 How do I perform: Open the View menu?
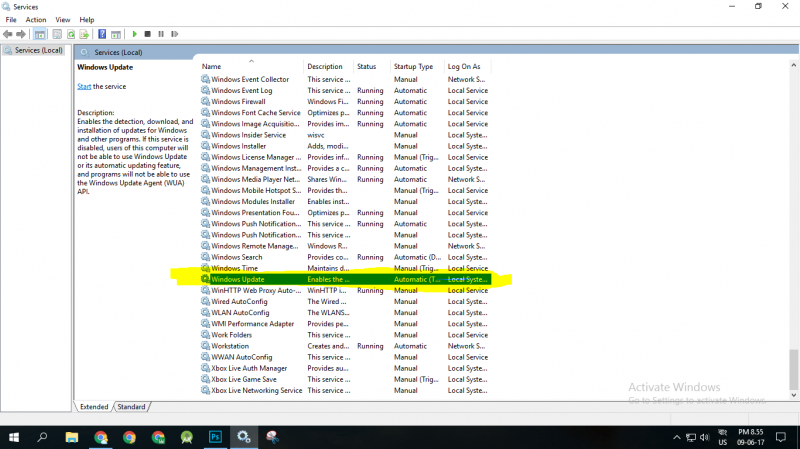pos(63,19)
